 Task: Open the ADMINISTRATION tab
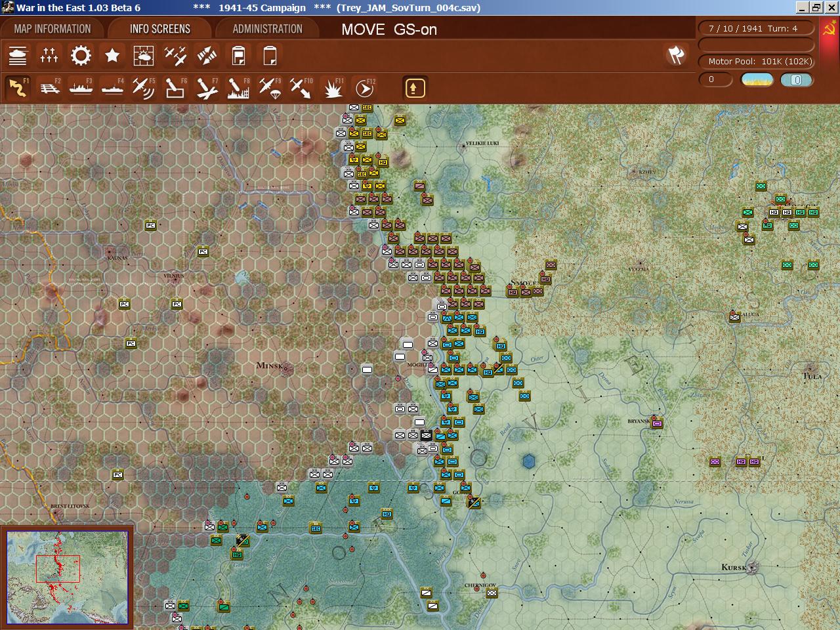point(268,29)
